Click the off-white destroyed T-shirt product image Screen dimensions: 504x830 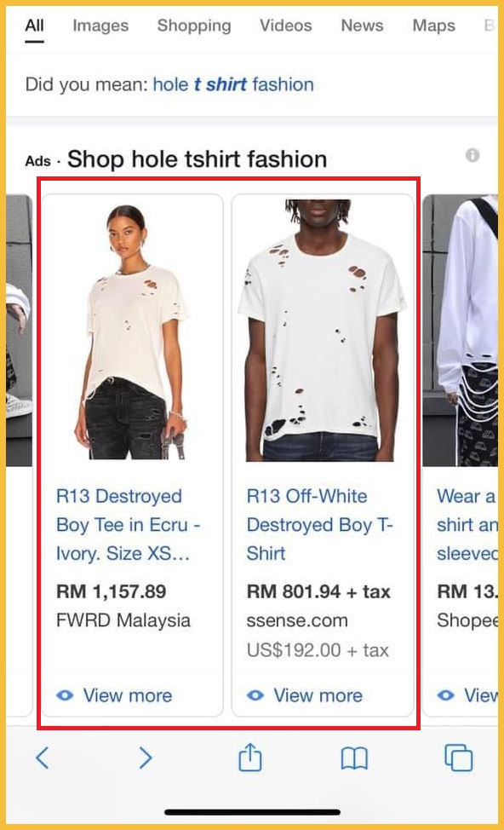[320, 331]
